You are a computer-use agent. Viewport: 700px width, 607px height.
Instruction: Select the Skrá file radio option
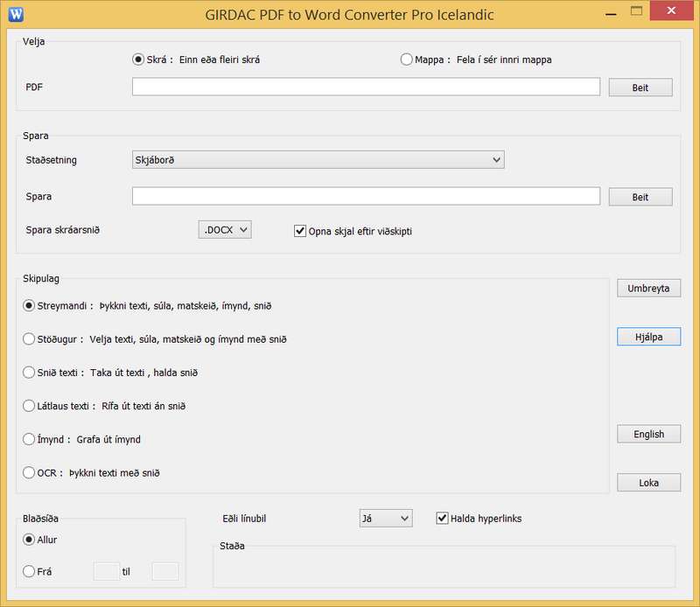137,59
